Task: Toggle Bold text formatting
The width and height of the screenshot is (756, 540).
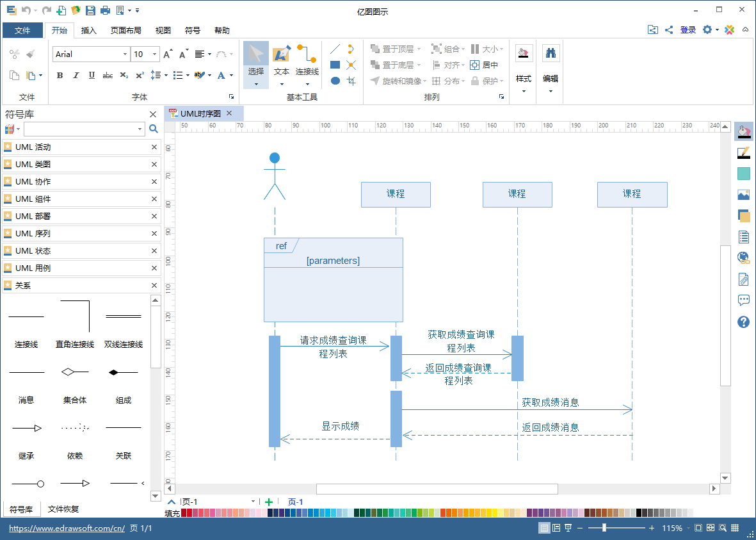Action: pyautogui.click(x=60, y=76)
